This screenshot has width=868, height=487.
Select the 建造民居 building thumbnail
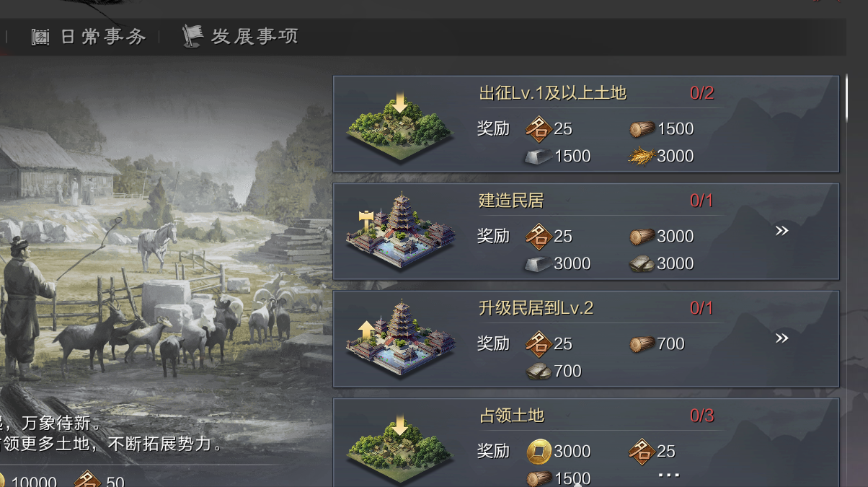coord(401,232)
